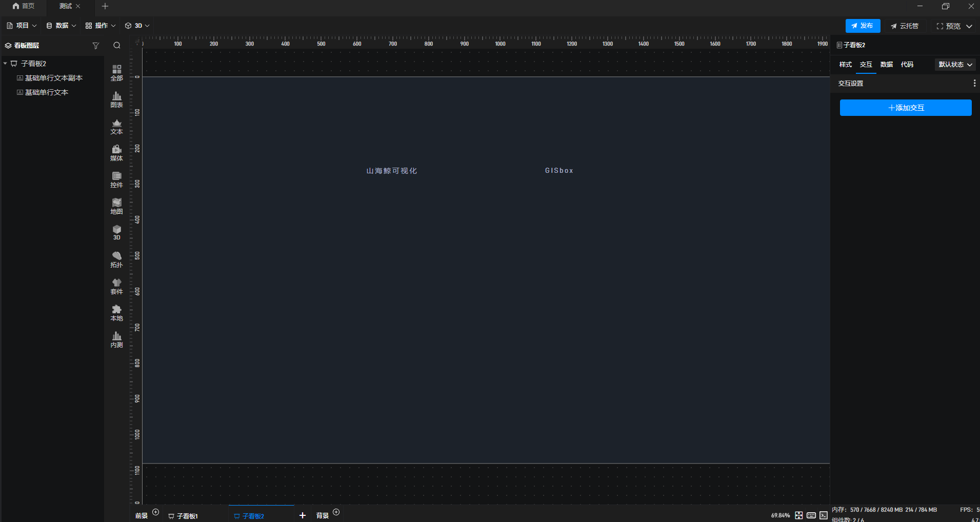Open the console icon in status bar
Image resolution: width=980 pixels, height=522 pixels.
coord(824,515)
